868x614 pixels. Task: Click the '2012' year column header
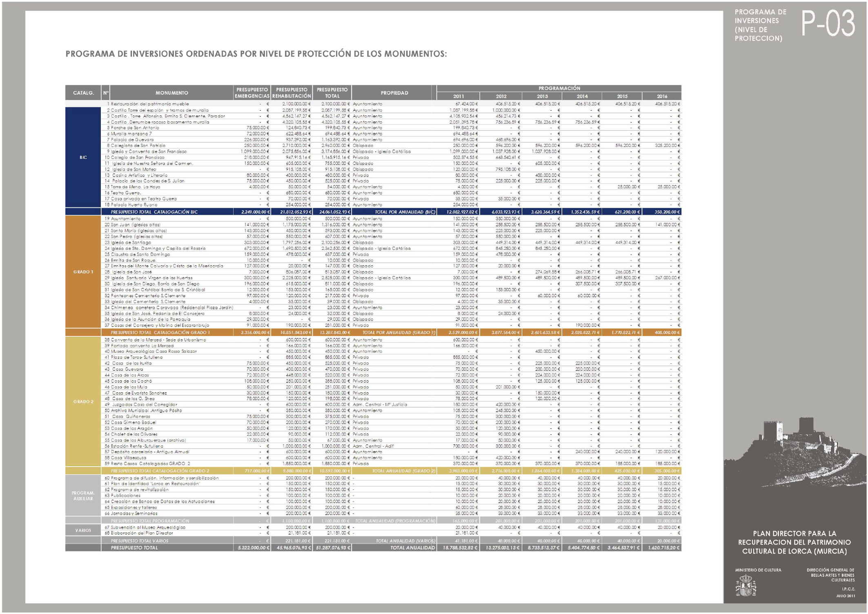(x=501, y=96)
